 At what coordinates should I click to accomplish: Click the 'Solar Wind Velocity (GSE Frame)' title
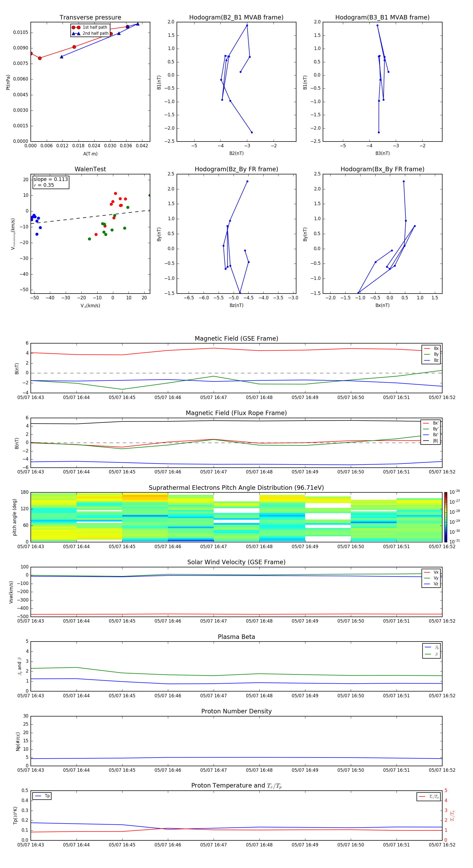(x=236, y=562)
